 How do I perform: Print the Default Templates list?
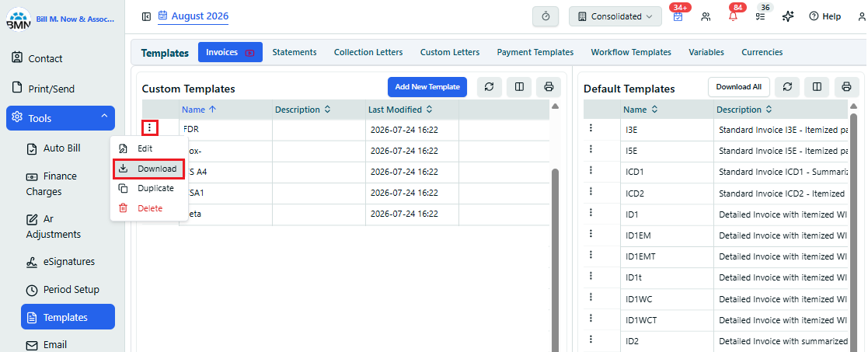click(x=846, y=87)
